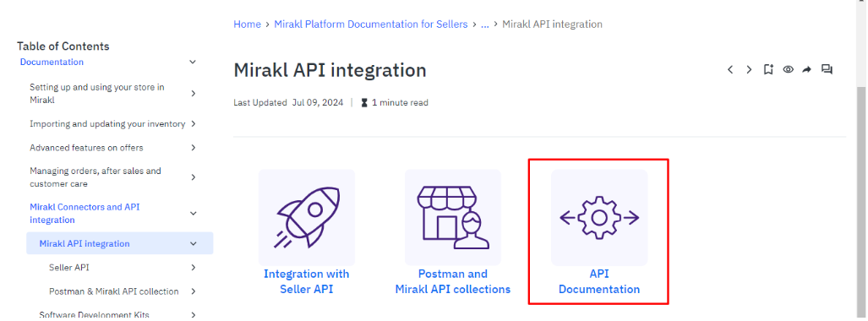This screenshot has width=868, height=321.
Task: Open Importing and updating your inventory
Action: (x=107, y=124)
